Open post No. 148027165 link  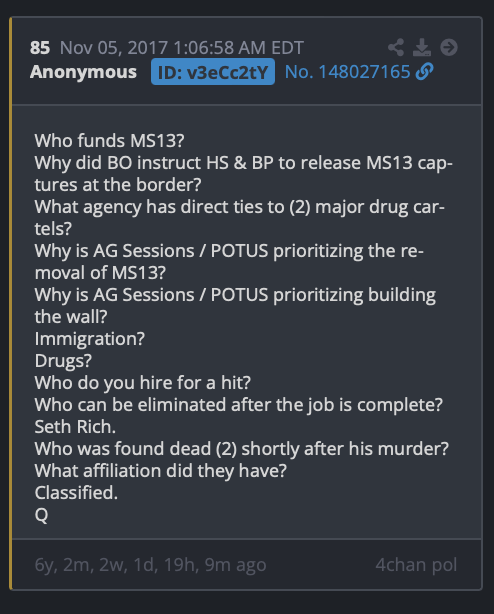pos(347,72)
